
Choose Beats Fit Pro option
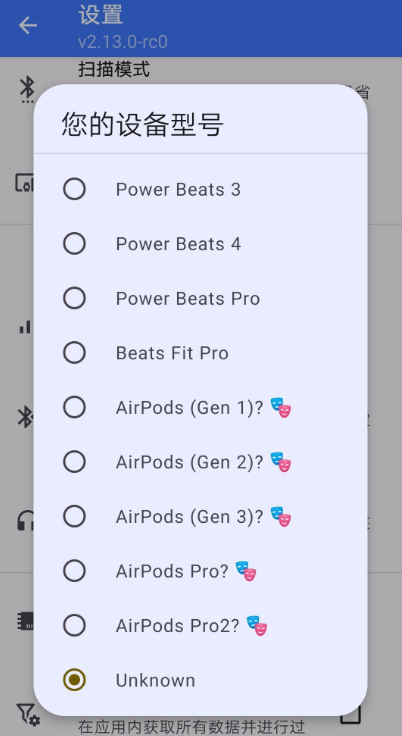(x=201, y=353)
